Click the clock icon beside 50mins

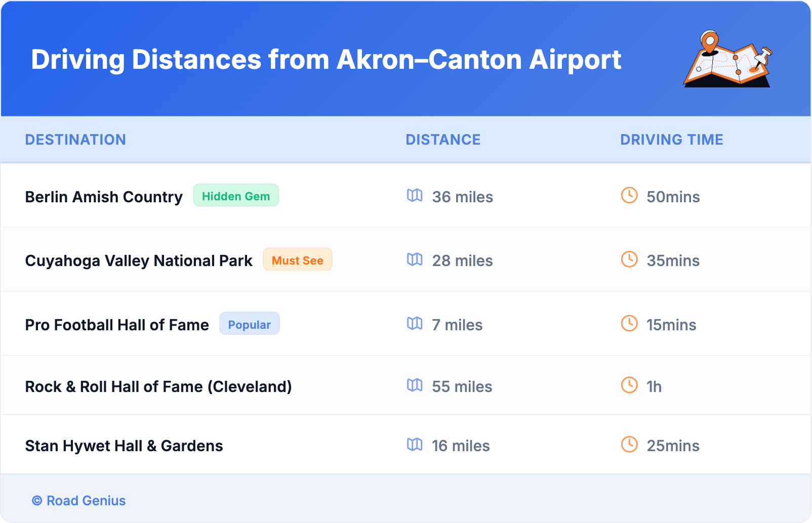629,195
